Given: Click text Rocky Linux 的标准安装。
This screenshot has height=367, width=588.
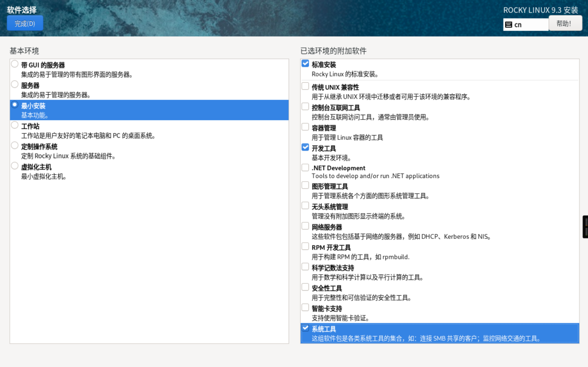Looking at the screenshot, I should click(345, 74).
